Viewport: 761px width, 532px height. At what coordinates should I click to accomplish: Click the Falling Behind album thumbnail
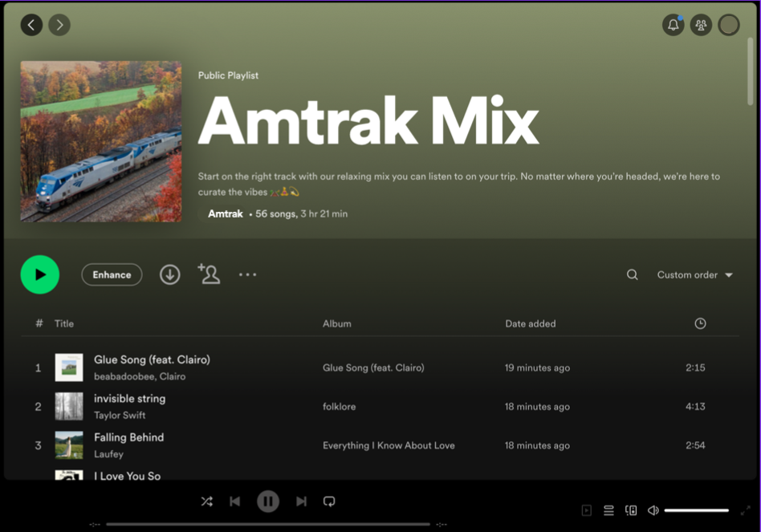[x=69, y=445]
